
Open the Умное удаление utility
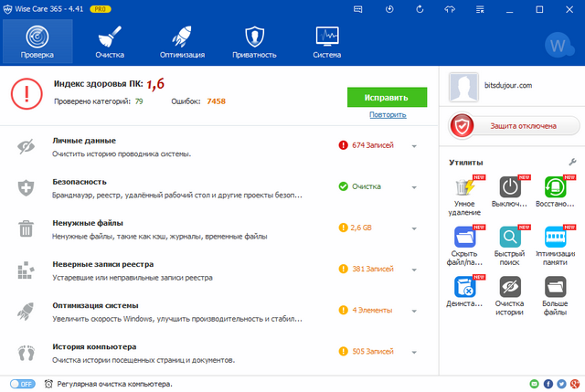point(465,196)
